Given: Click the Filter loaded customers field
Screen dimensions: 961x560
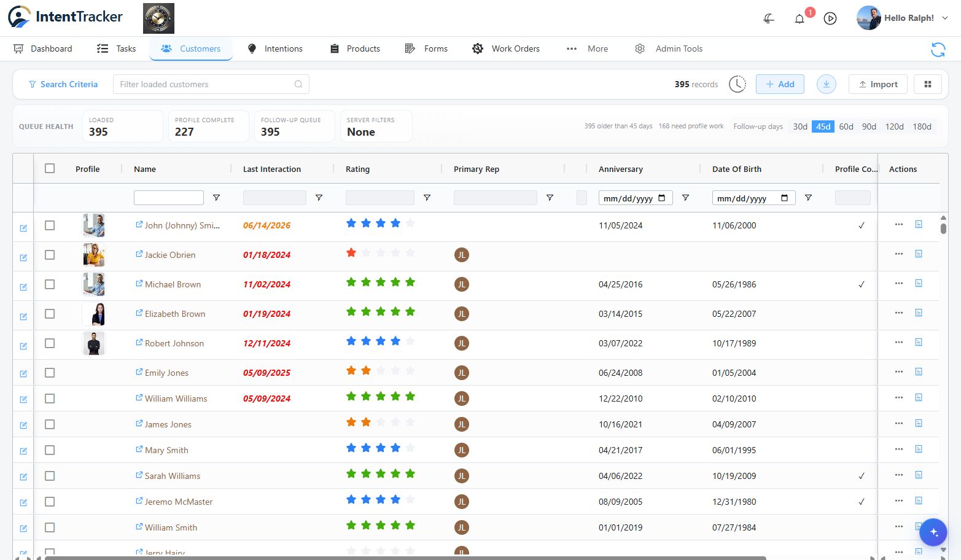Looking at the screenshot, I should [211, 84].
